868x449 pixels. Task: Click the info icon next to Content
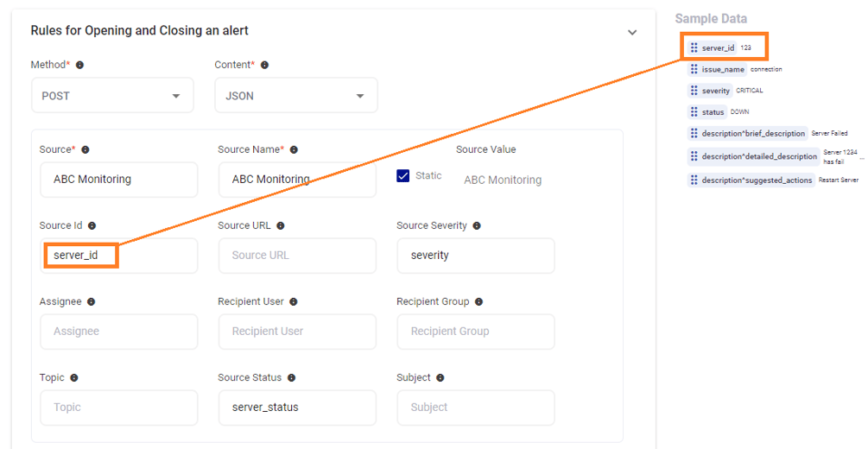(264, 66)
